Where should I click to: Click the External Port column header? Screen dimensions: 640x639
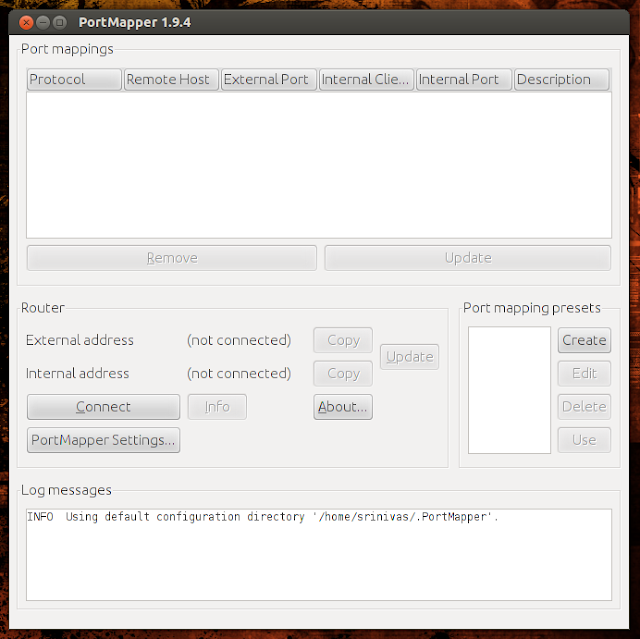(269, 79)
